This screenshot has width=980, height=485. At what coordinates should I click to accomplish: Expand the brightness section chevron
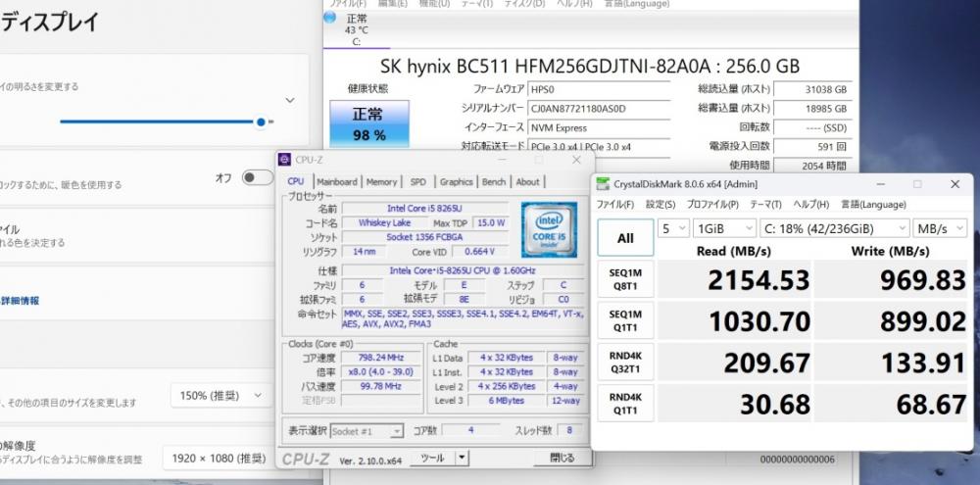[290, 100]
